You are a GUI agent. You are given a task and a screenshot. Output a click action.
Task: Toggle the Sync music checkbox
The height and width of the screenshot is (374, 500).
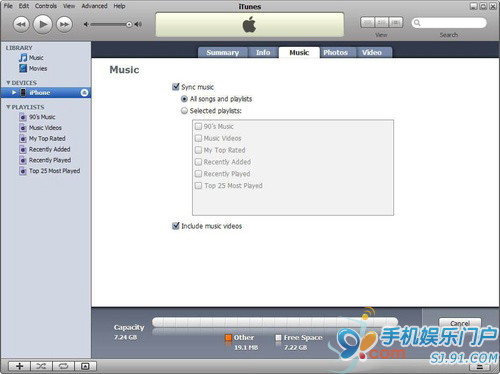[x=176, y=87]
